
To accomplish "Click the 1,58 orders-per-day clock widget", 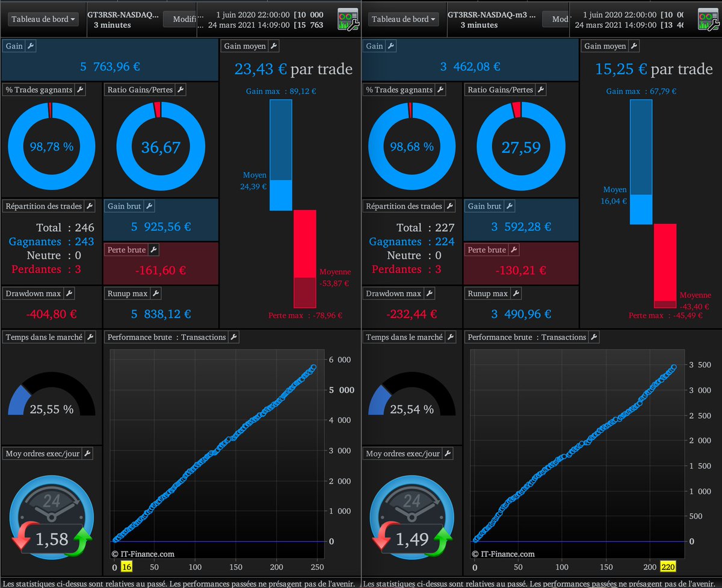I will (x=52, y=516).
